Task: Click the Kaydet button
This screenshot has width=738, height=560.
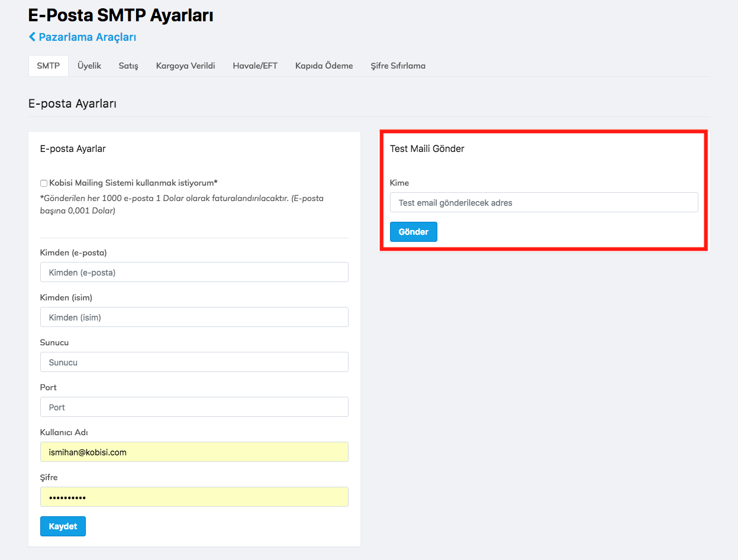Action: click(63, 526)
